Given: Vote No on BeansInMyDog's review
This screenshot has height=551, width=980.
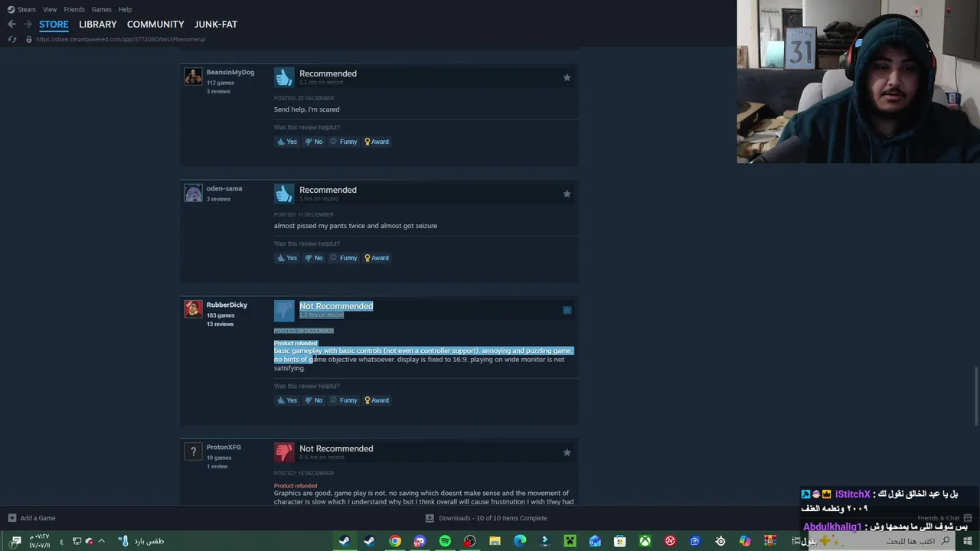Looking at the screenshot, I should [314, 142].
